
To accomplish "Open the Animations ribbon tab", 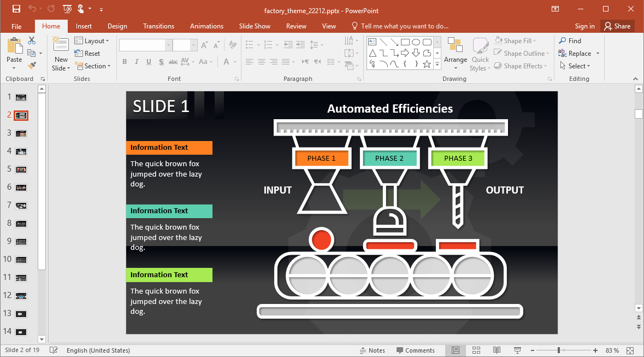I will 206,26.
